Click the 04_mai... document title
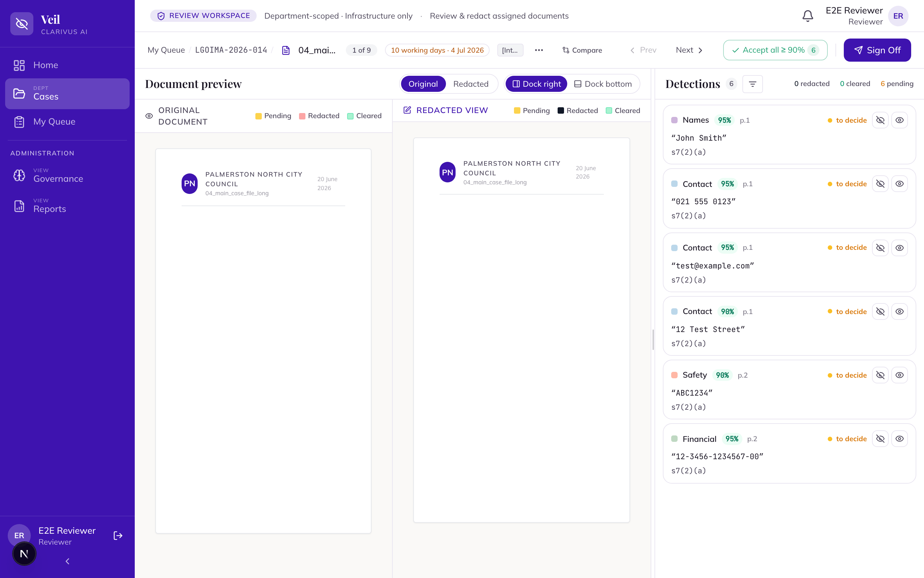 click(x=317, y=50)
